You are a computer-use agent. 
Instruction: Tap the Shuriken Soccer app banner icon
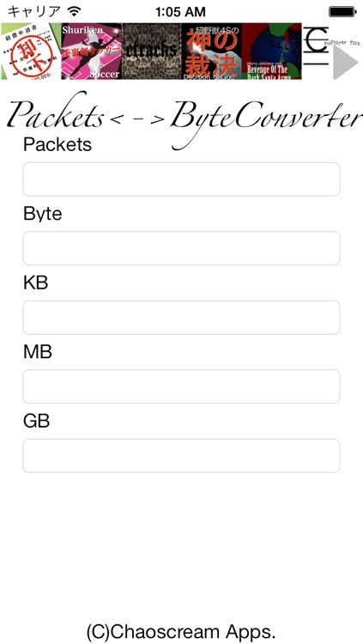pyautogui.click(x=91, y=52)
